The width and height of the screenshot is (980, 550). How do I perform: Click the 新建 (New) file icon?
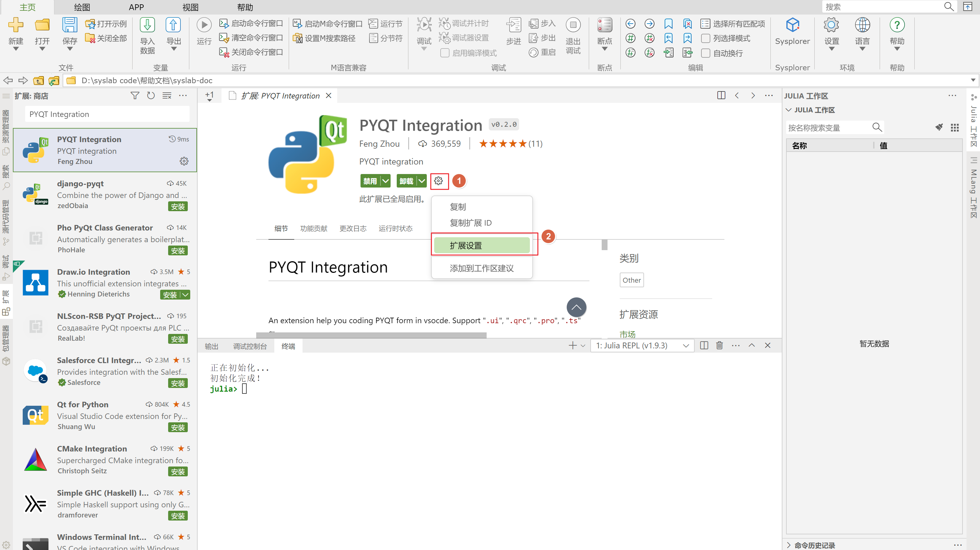pos(16,25)
